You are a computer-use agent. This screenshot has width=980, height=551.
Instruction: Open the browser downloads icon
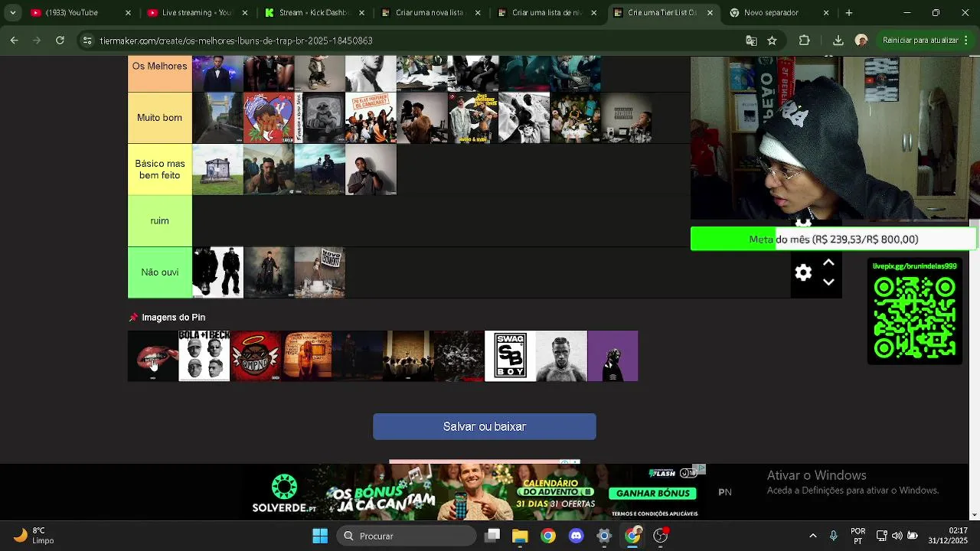tap(838, 41)
